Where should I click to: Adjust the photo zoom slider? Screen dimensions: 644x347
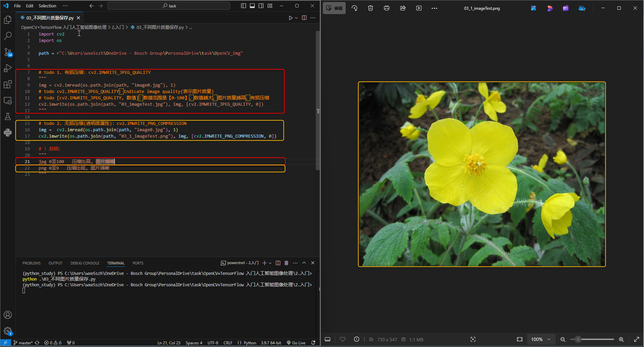[578, 339]
